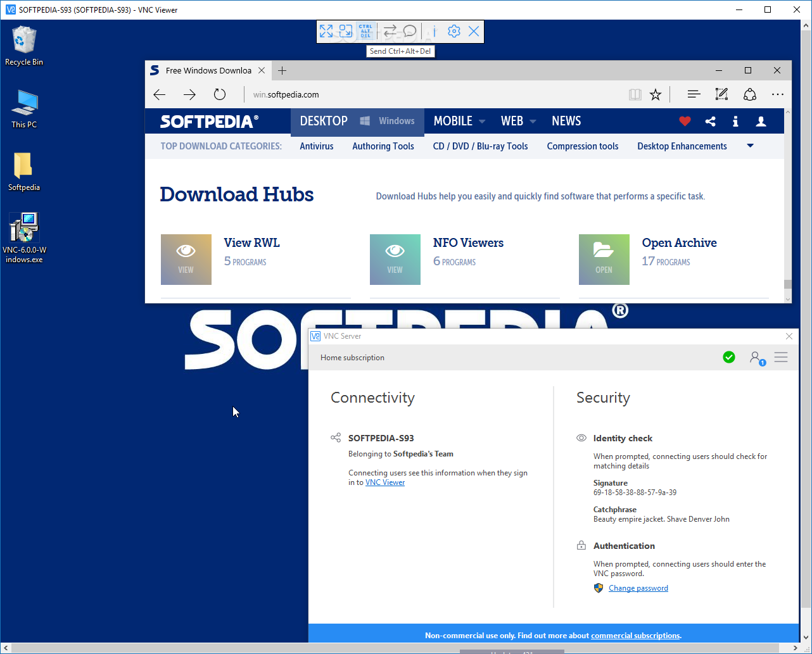Open the Share icon in Edge toolbar
The height and width of the screenshot is (654, 812).
(x=750, y=94)
